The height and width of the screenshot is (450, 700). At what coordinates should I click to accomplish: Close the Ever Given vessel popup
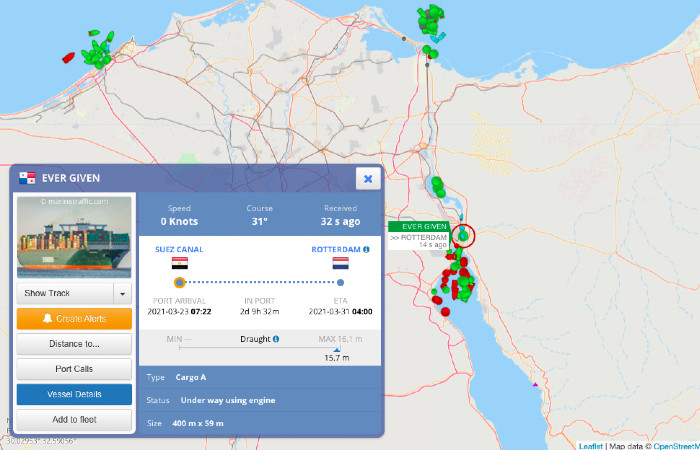367,178
